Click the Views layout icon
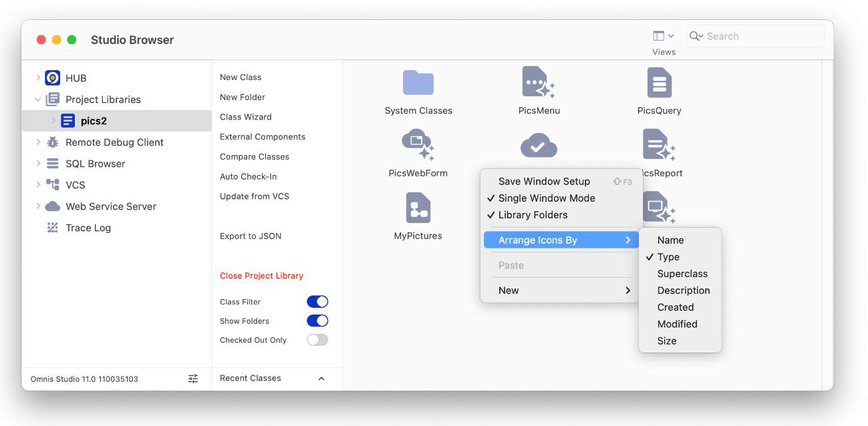The height and width of the screenshot is (426, 868). 659,36
